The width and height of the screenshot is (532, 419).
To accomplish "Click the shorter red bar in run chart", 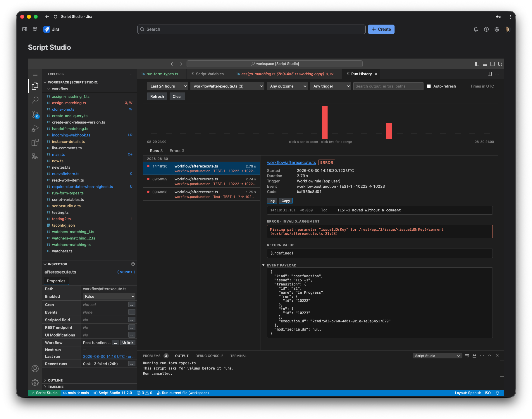I will click(x=389, y=131).
